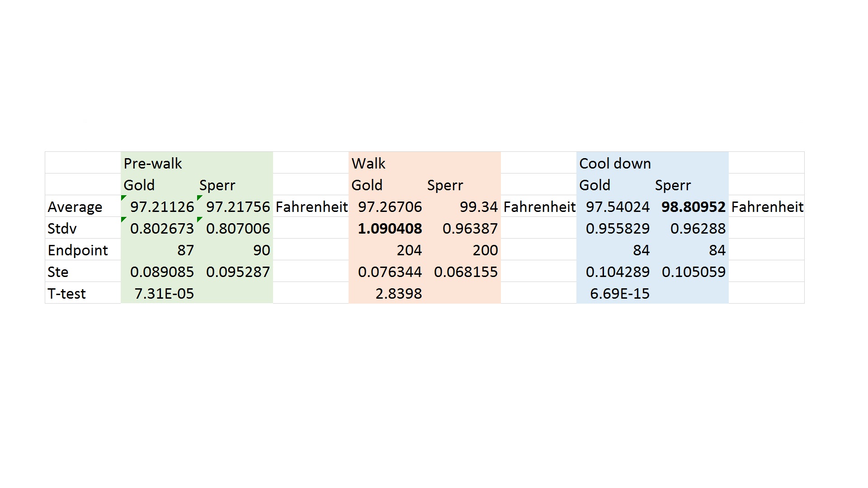Screen dimensions: 868x488
Task: Click the green error triangle on cell 0.807006
Action: tap(199, 219)
